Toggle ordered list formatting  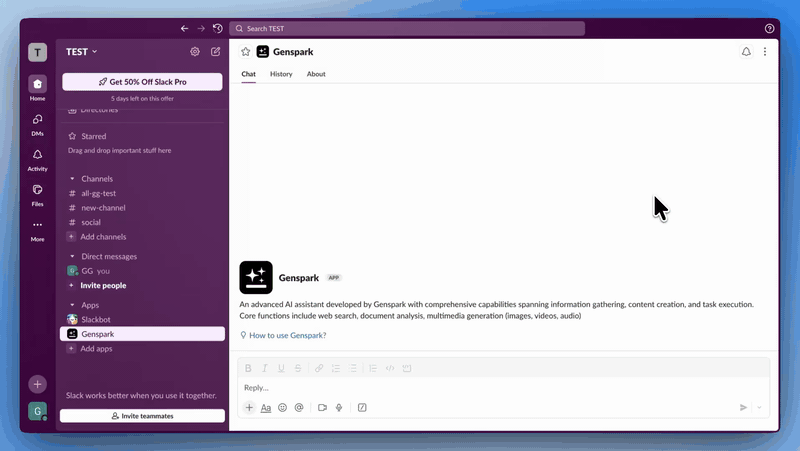pyautogui.click(x=336, y=368)
